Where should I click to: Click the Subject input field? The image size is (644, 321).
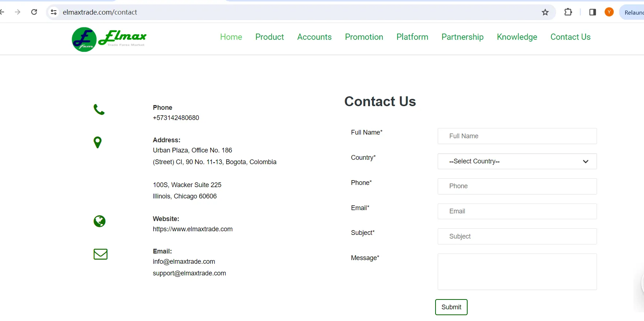pos(517,236)
